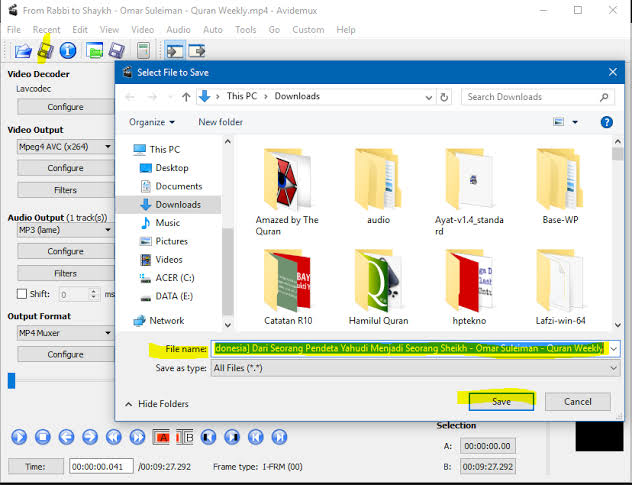Play the video
Viewport: 632px width, 485px height.
[x=19, y=437]
